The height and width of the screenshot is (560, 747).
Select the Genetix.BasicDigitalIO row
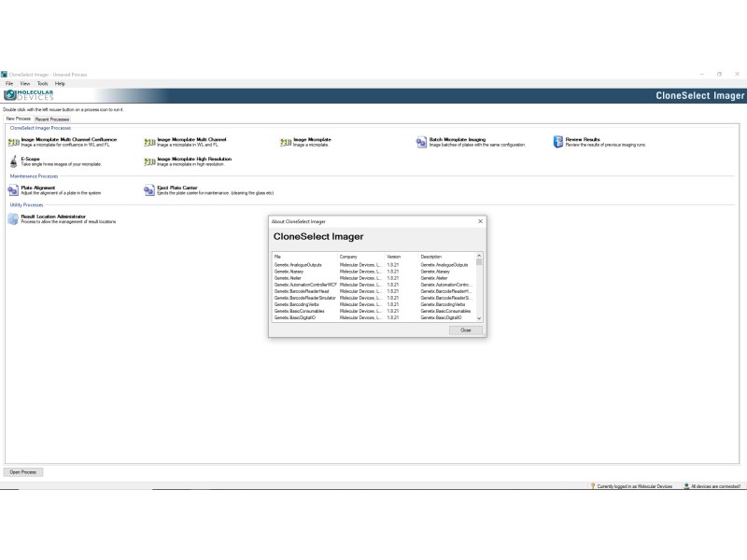tap(374, 317)
